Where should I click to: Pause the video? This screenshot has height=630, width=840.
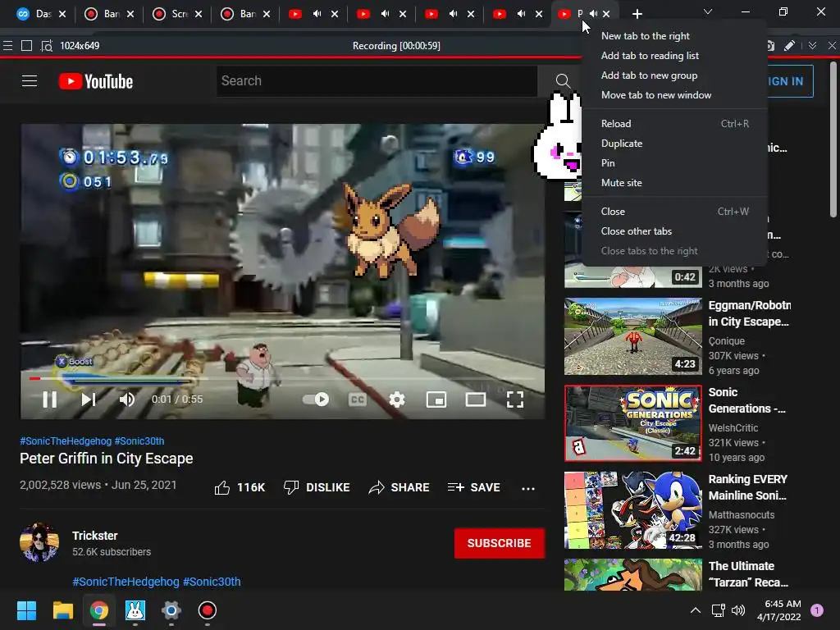tap(50, 399)
